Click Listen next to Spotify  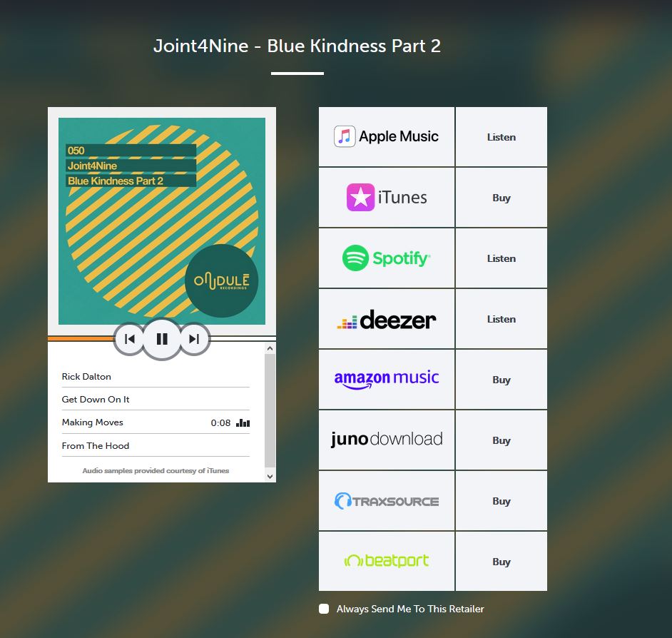tap(501, 258)
